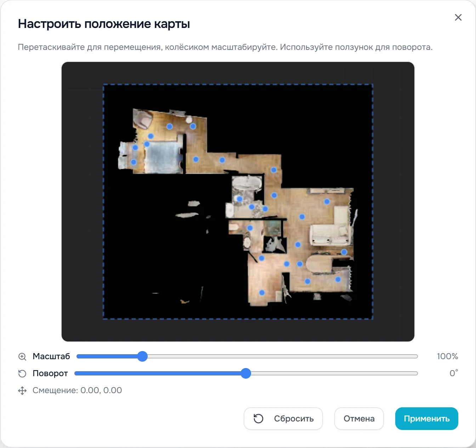Click the Масштаб label
The image size is (476, 448).
(x=51, y=356)
